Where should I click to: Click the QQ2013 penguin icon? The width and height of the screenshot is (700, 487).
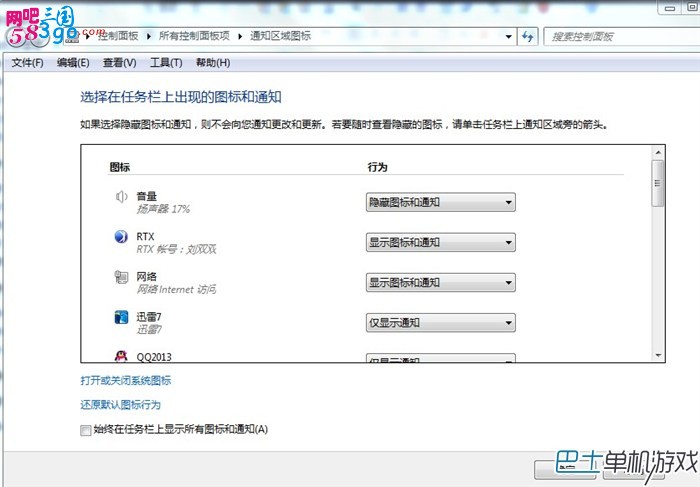tap(121, 356)
